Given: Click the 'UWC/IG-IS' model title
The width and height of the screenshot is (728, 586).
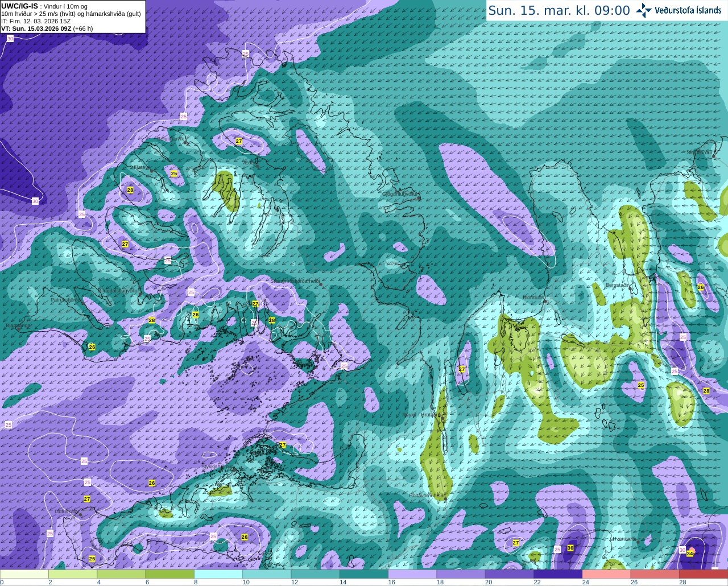Looking at the screenshot, I should coord(19,6).
